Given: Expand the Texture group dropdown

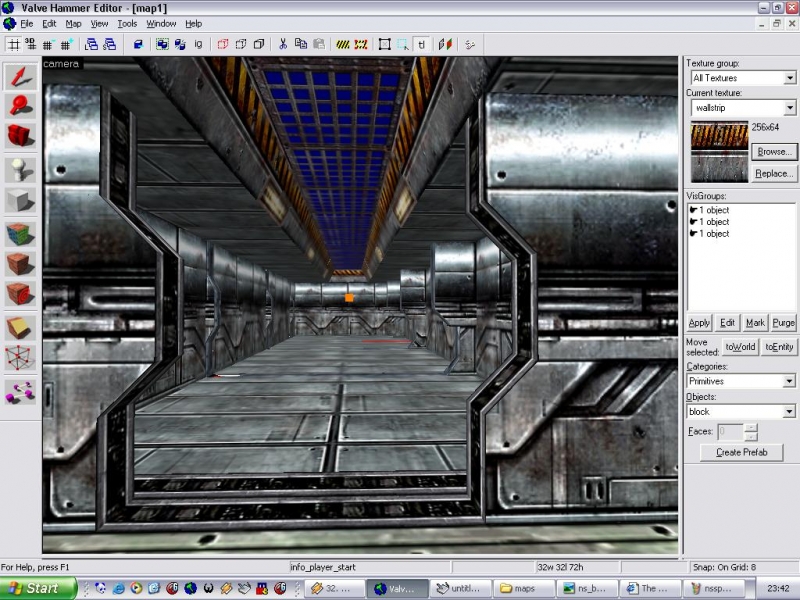Looking at the screenshot, I should (x=790, y=78).
